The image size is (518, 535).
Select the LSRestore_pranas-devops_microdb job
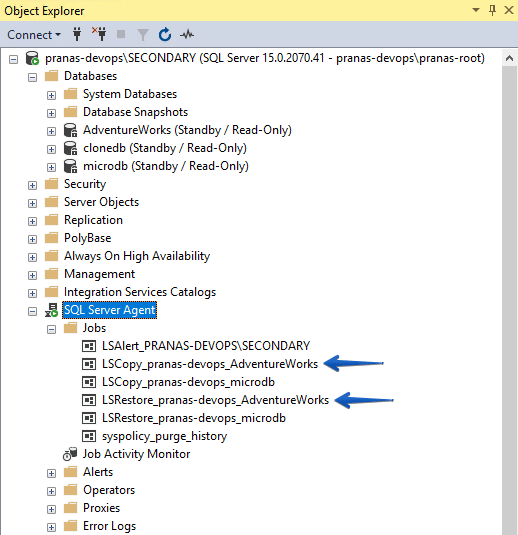(x=194, y=418)
